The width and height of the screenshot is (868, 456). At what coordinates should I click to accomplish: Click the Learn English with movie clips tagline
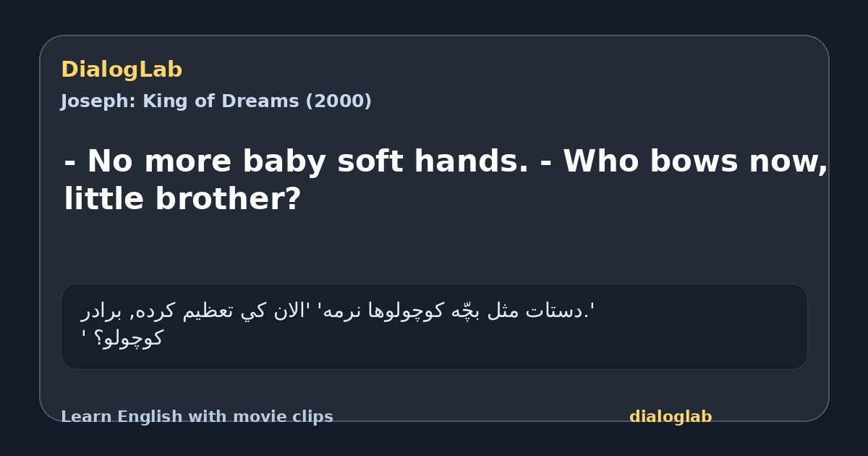(197, 417)
